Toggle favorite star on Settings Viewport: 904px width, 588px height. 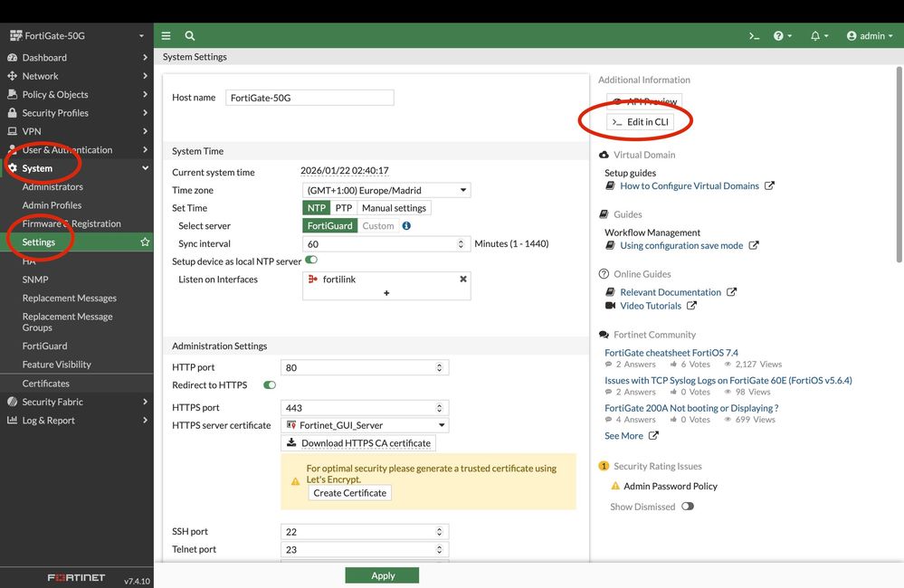click(x=145, y=242)
